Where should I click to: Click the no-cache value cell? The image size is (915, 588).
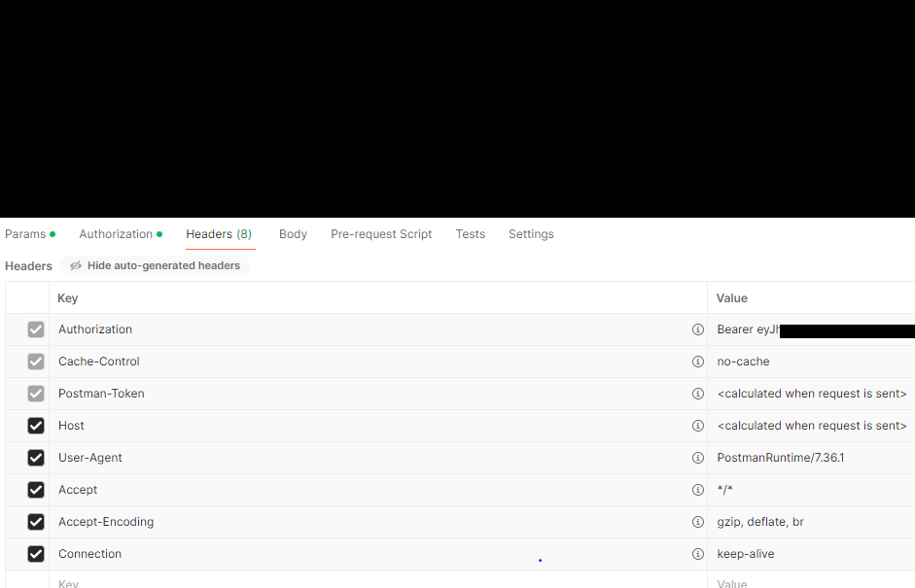pos(811,362)
